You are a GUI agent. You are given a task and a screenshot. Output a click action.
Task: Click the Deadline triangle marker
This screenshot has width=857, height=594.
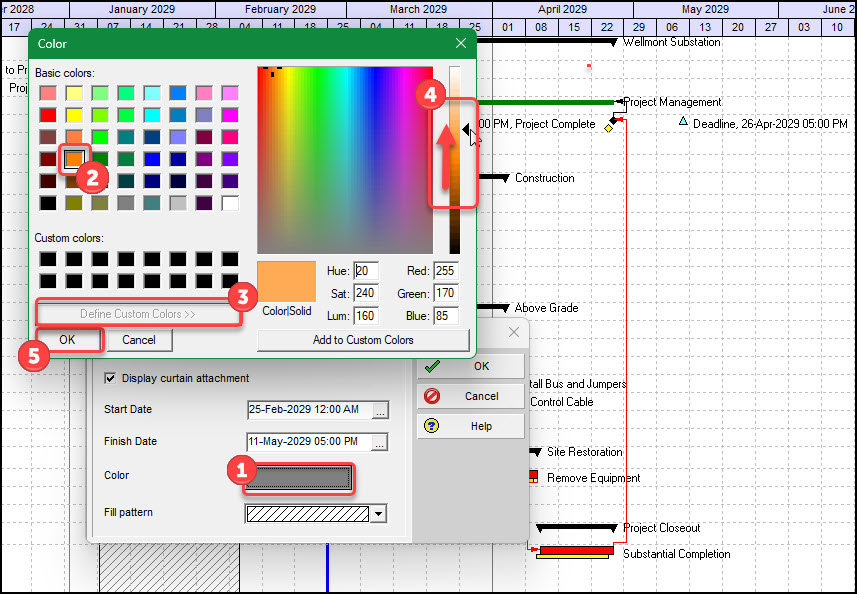coord(683,121)
